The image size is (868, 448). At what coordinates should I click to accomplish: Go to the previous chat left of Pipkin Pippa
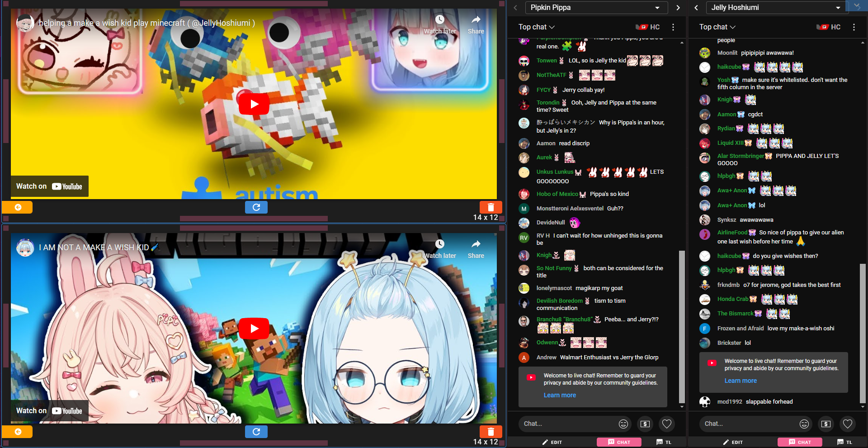click(x=515, y=7)
